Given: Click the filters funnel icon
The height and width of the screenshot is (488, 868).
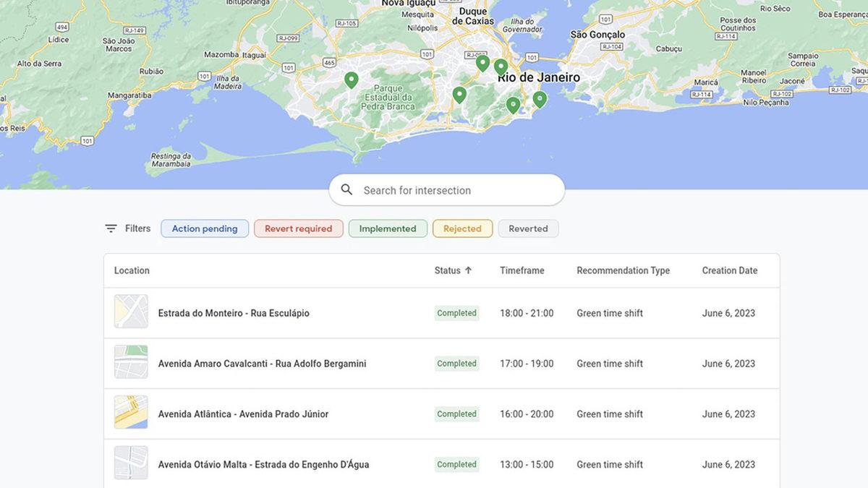Looking at the screenshot, I should click(x=110, y=228).
